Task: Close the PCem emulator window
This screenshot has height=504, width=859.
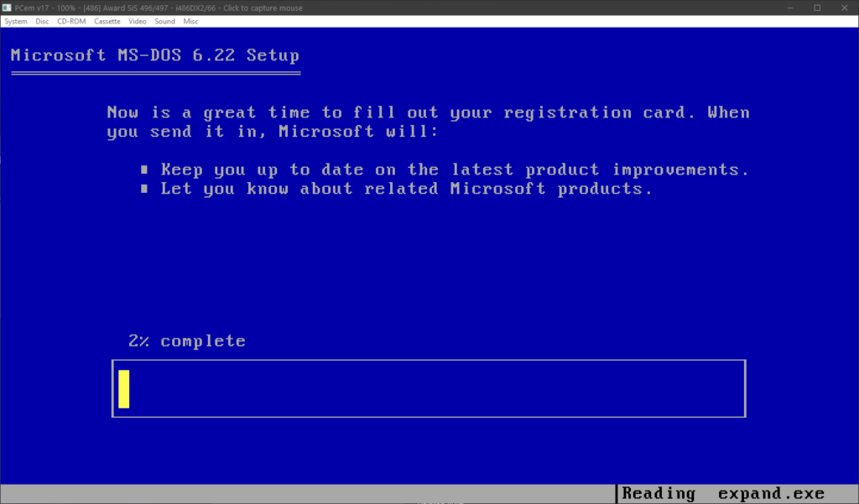Action: [x=845, y=8]
